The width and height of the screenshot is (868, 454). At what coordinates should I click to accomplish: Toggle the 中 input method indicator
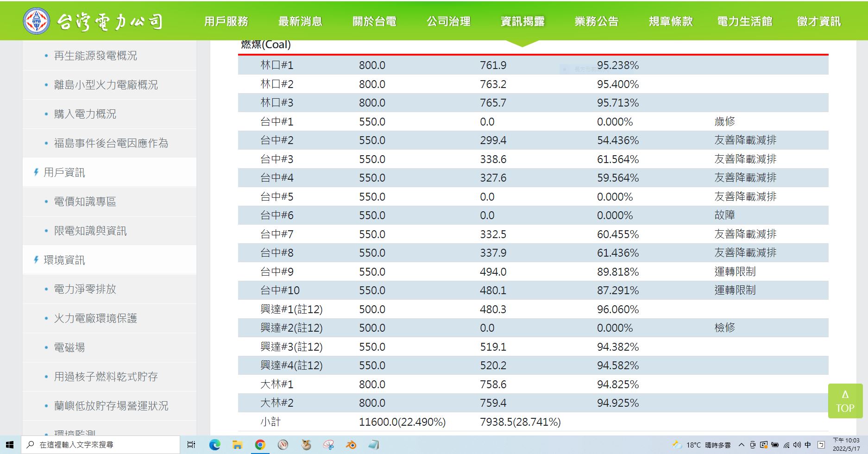(808, 445)
